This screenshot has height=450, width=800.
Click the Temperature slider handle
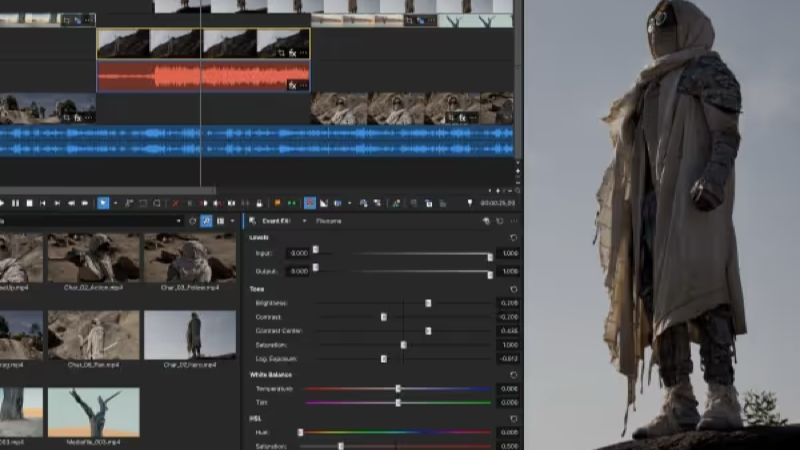[x=398, y=389]
